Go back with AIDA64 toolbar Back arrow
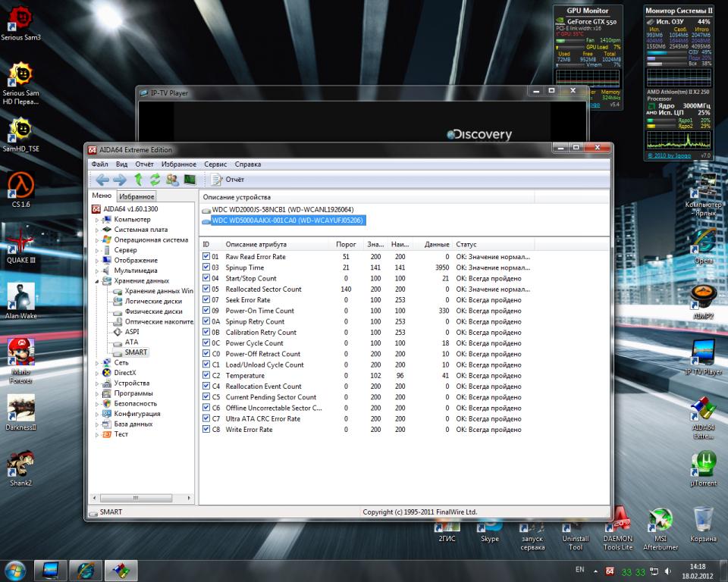Viewport: 728px width, 582px height. pos(102,180)
